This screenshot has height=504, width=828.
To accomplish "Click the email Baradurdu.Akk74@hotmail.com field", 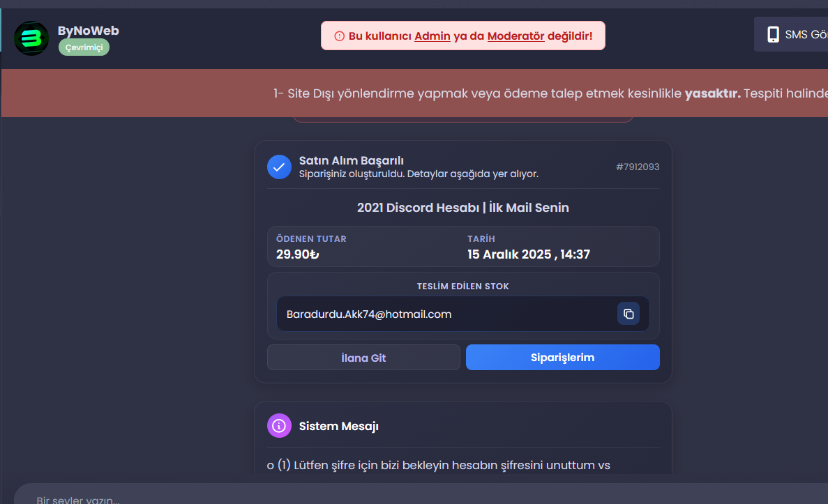I will tap(463, 314).
